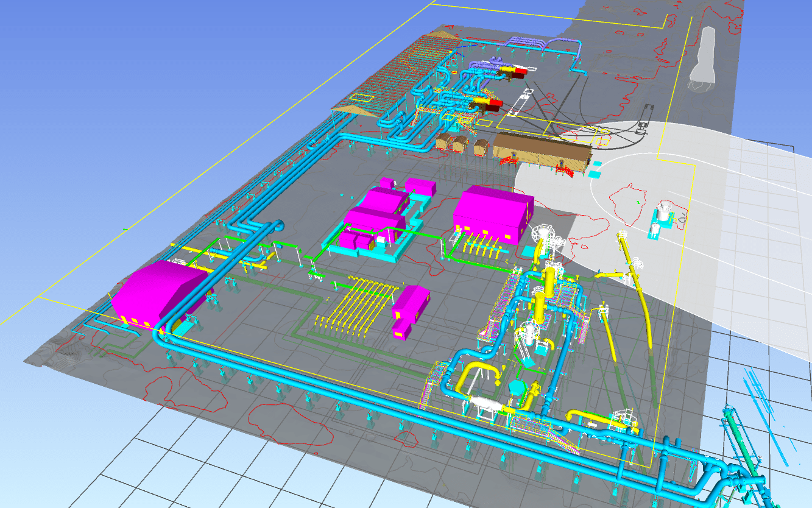812x508 pixels.
Task: Select the cyan hexagonal object near bottom
Action: [519, 387]
